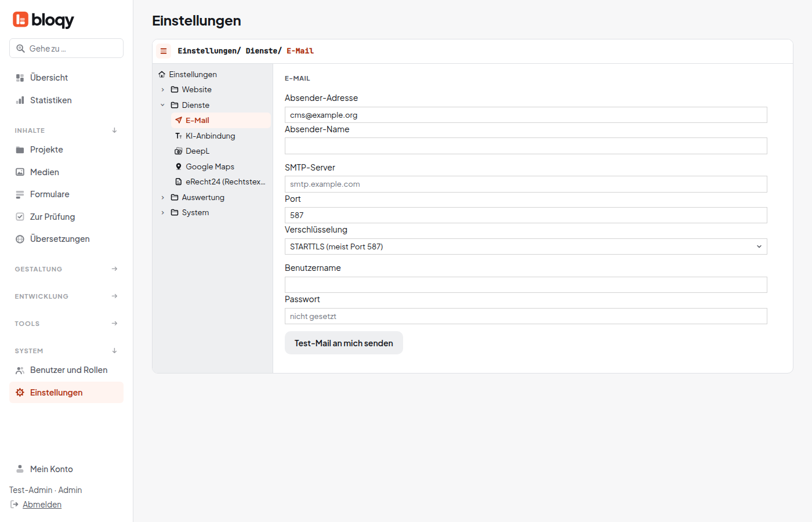Click the KI-Anbindung text icon
Image resolution: width=812 pixels, height=522 pixels.
pos(179,136)
